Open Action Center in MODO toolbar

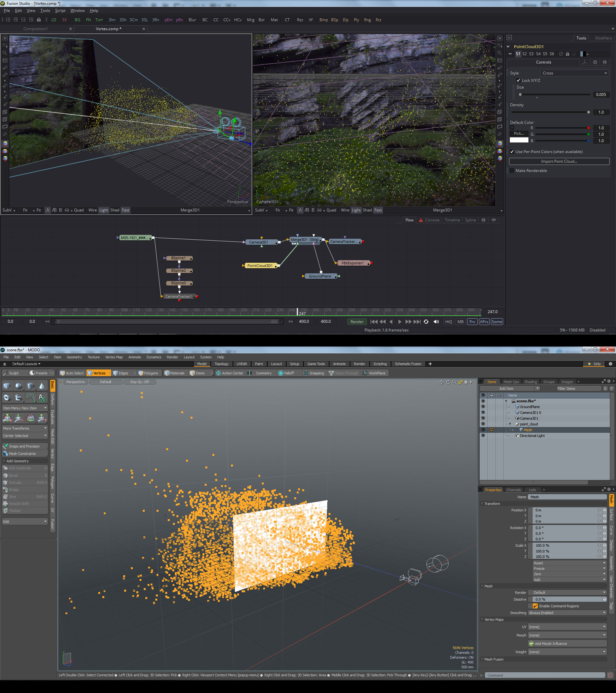click(x=229, y=373)
